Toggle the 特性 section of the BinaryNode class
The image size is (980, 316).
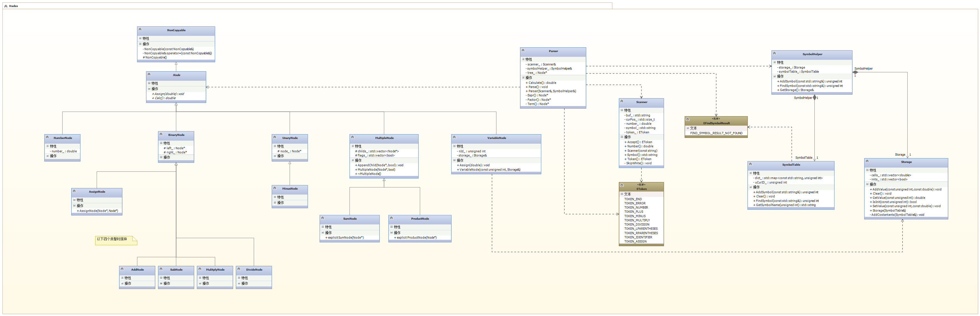[x=161, y=143]
